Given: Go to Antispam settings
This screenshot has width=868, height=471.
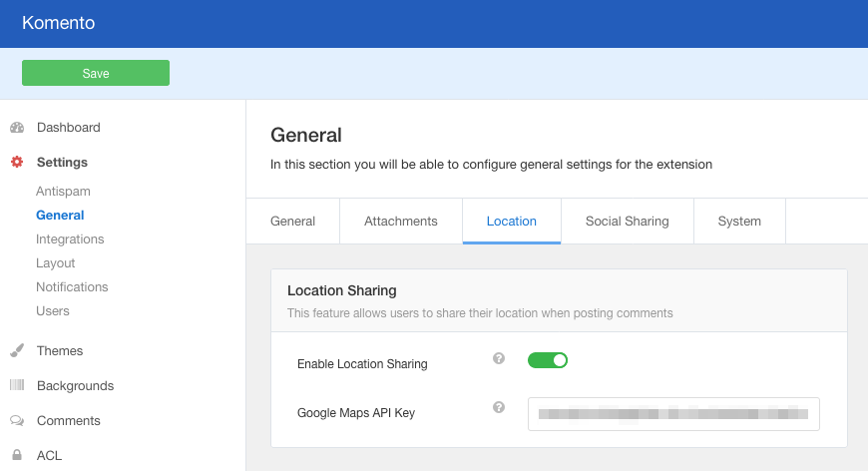Looking at the screenshot, I should point(63,191).
